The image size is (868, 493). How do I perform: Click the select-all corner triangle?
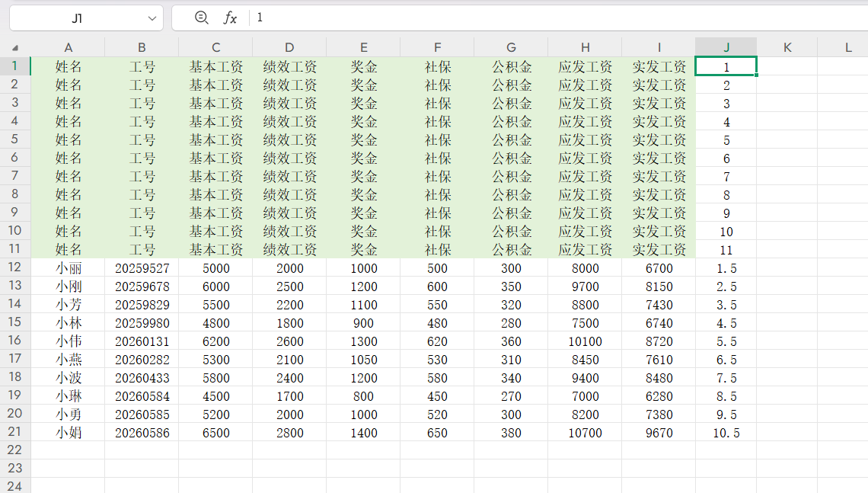tap(15, 47)
